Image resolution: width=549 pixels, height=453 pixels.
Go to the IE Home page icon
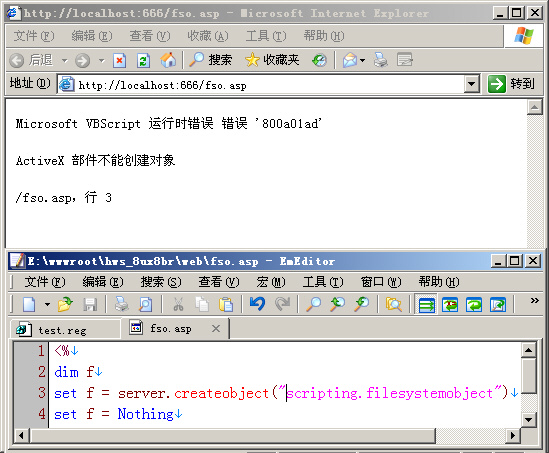point(168,60)
